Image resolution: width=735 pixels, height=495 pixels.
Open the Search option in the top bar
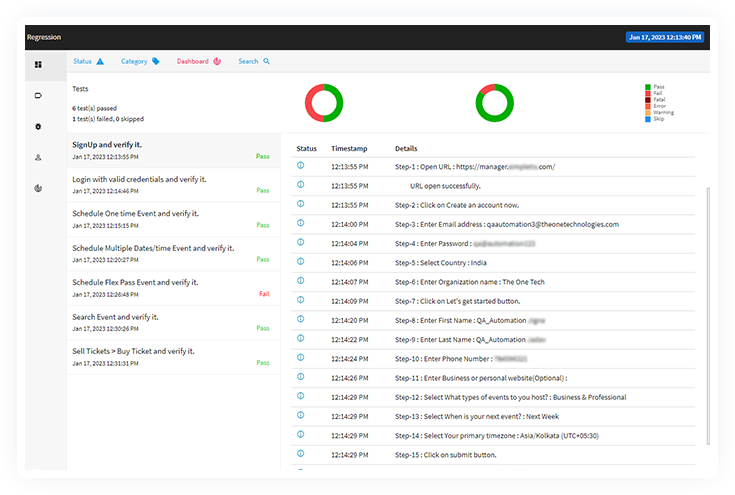tap(254, 62)
